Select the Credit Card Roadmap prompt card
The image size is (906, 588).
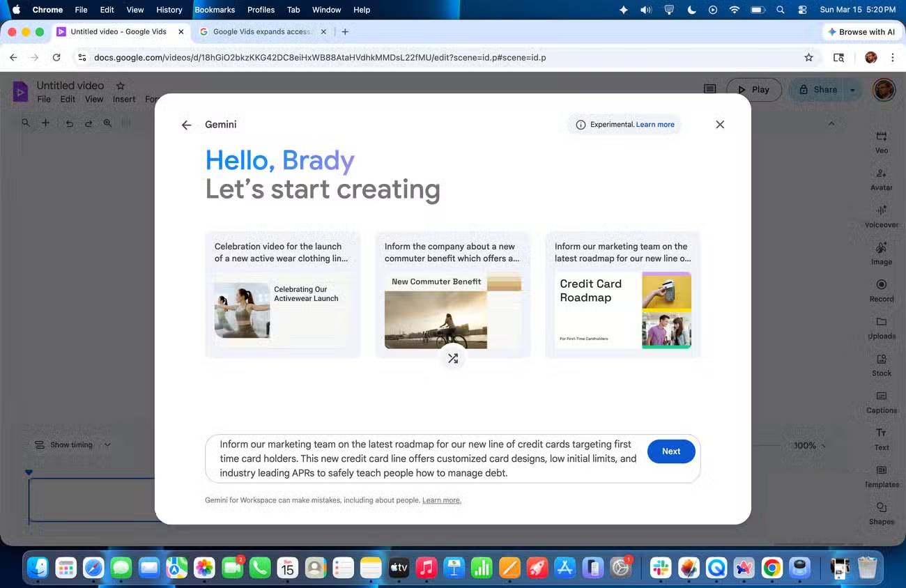[622, 293]
